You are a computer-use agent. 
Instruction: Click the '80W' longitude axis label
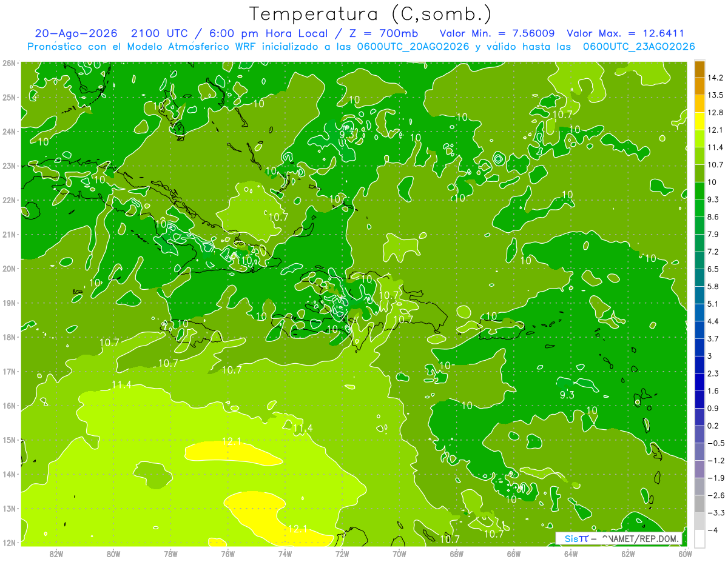(x=113, y=554)
